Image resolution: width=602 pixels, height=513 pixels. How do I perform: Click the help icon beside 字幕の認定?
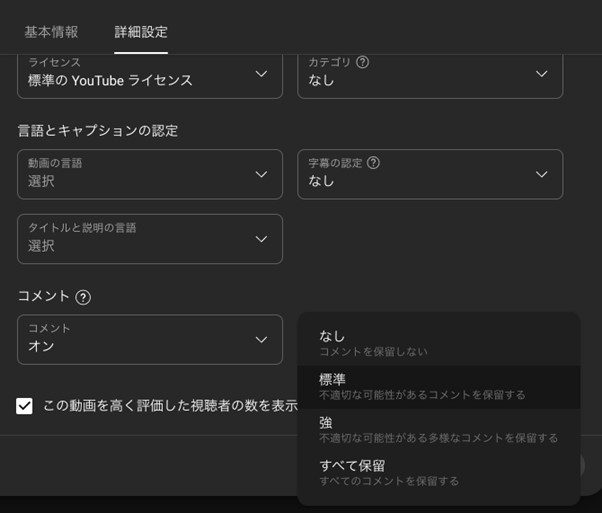click(373, 163)
